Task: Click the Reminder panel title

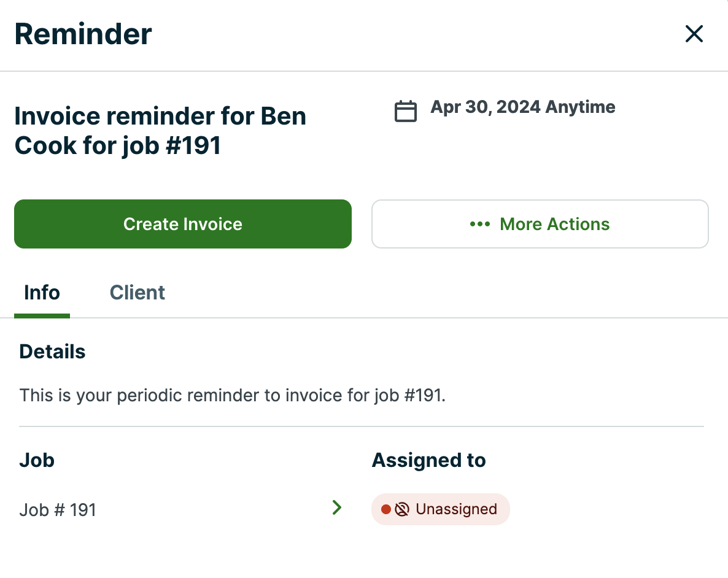Action: pos(83,34)
